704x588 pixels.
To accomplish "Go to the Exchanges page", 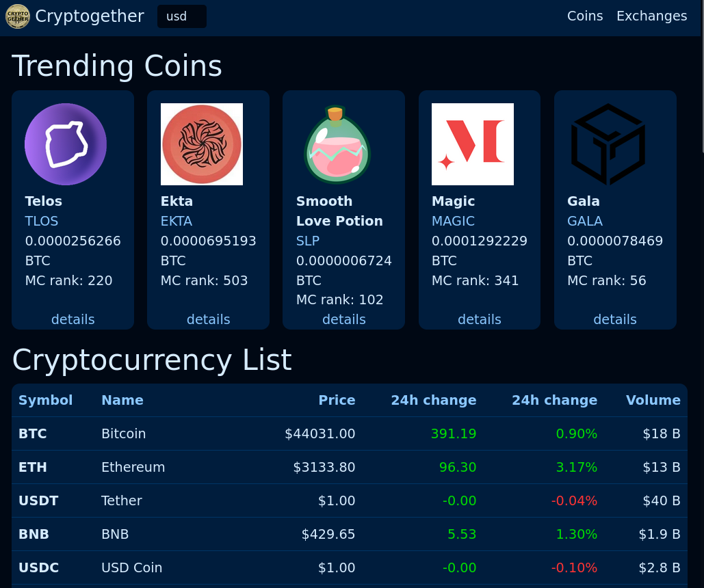I will coord(651,16).
